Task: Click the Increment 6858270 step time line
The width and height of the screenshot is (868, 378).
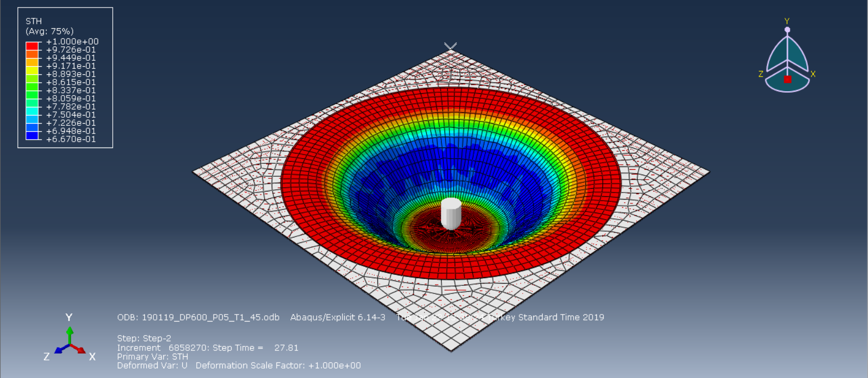Action: pyautogui.click(x=208, y=348)
